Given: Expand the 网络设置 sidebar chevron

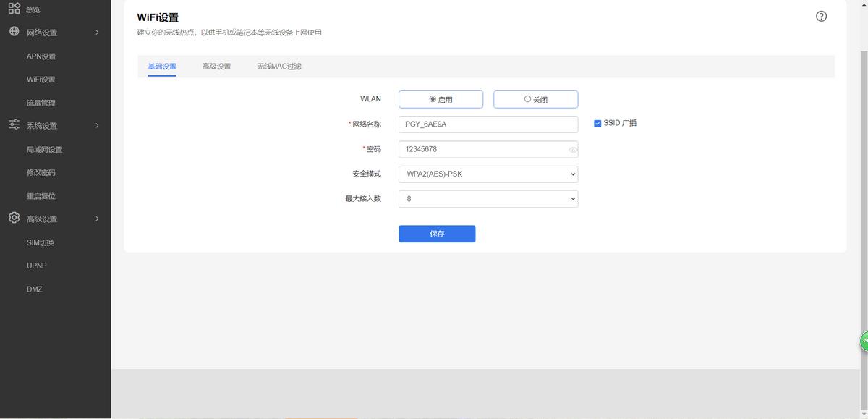Looking at the screenshot, I should (97, 32).
